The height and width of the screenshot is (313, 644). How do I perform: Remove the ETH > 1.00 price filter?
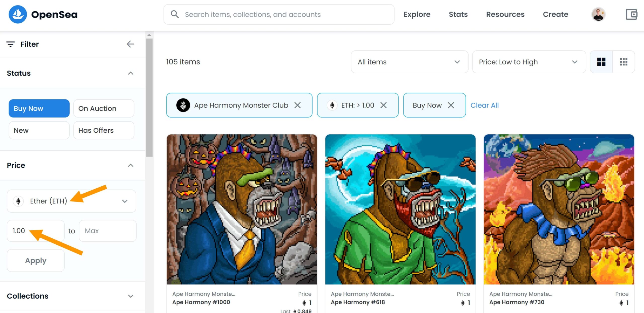click(383, 105)
